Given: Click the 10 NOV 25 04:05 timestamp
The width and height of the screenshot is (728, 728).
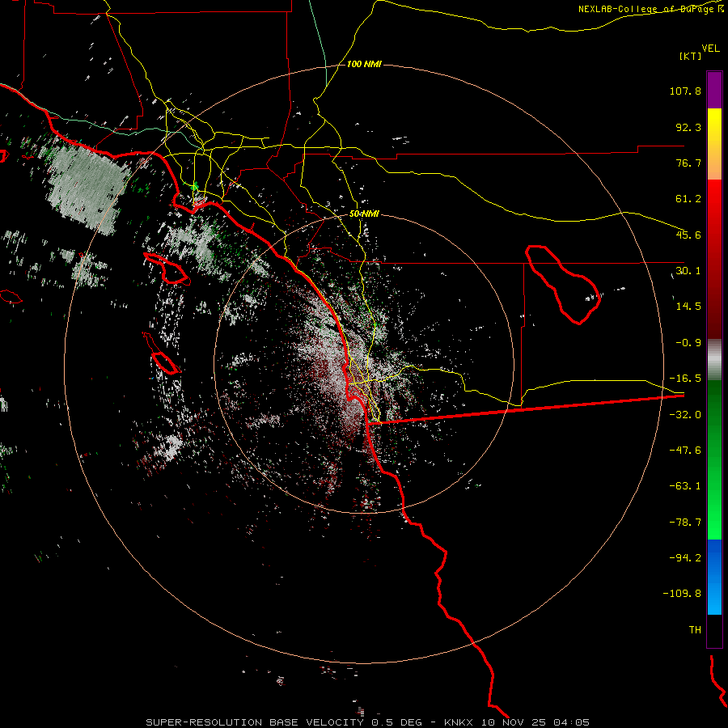Looking at the screenshot, I should click(535, 722).
